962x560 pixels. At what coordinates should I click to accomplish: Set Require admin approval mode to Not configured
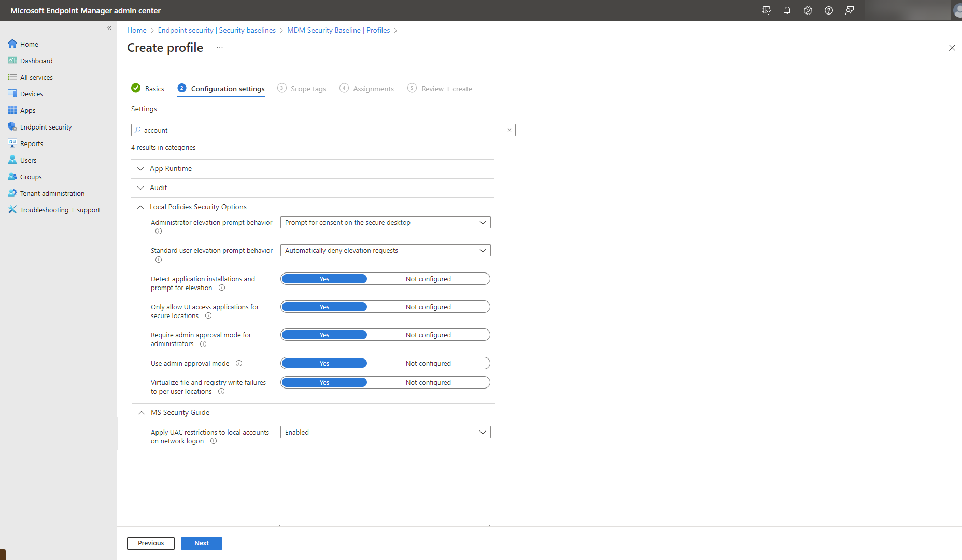click(x=428, y=335)
